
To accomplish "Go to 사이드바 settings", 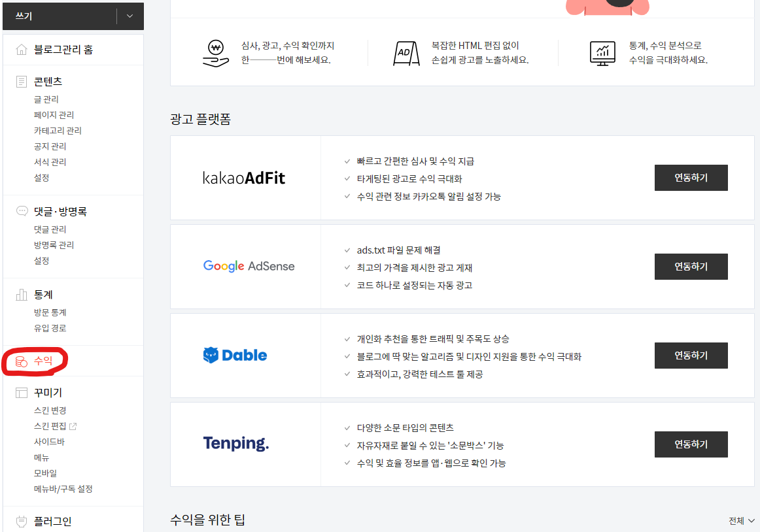I will click(x=49, y=442).
